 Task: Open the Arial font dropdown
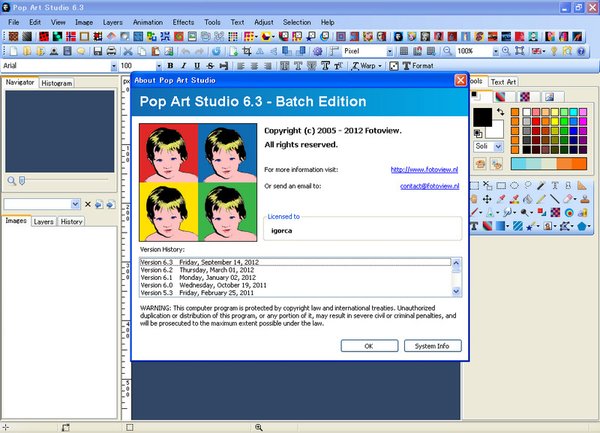112,66
